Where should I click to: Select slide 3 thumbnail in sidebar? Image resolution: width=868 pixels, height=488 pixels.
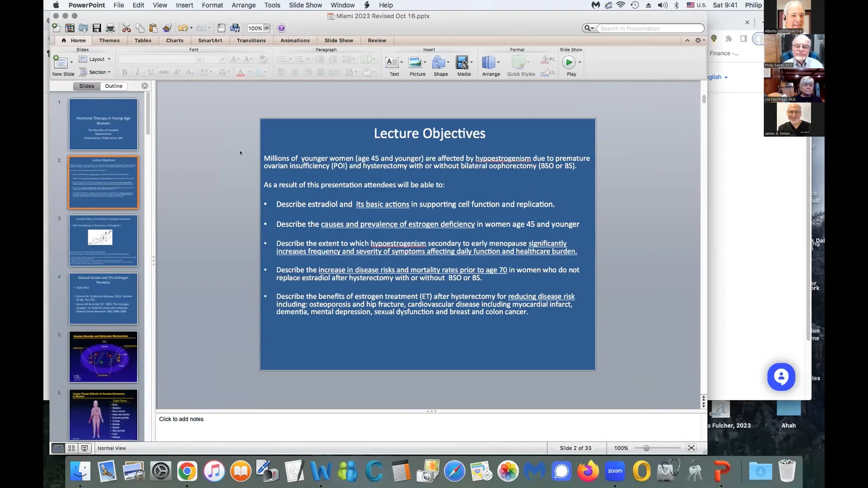pos(103,240)
